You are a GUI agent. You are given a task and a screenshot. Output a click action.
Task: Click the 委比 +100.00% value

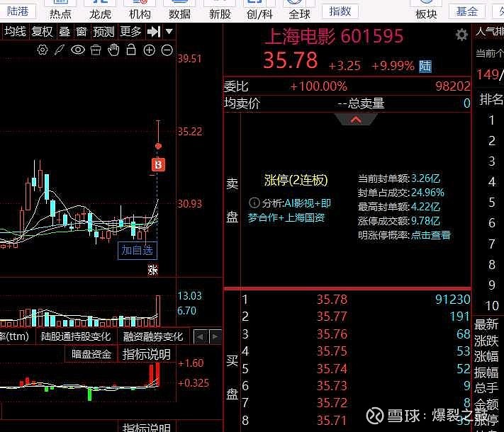pos(318,86)
